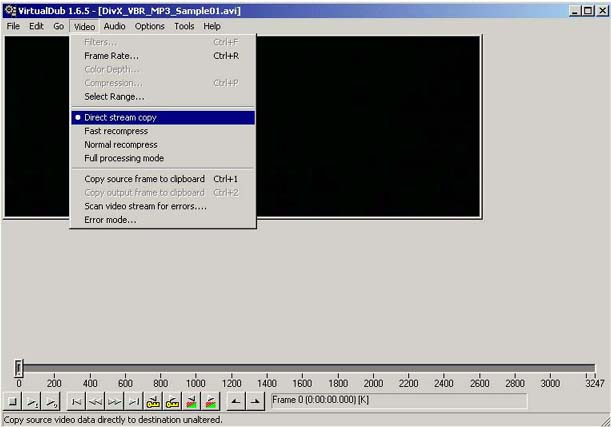Click the timeline slider thumb at frame 0

coord(19,368)
